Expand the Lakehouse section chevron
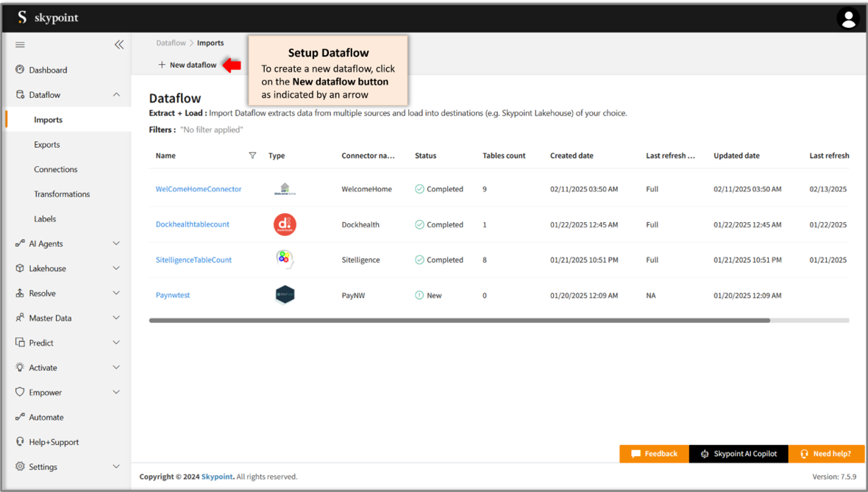The height and width of the screenshot is (492, 868). [x=116, y=268]
